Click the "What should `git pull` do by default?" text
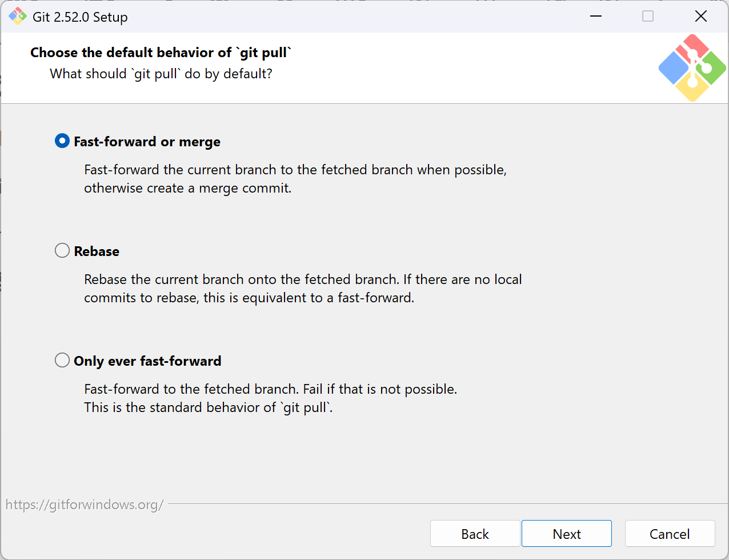 [161, 74]
